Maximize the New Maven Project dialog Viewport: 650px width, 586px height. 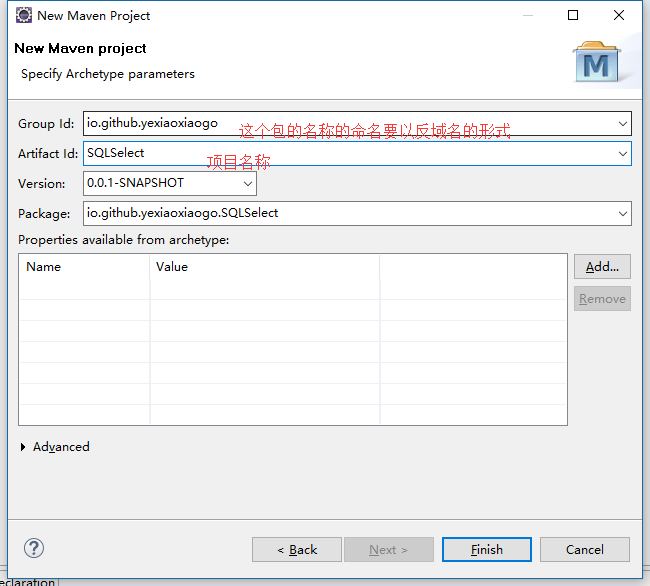[573, 15]
